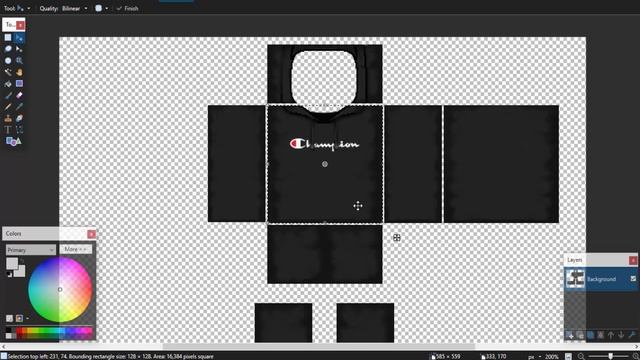Image resolution: width=640 pixels, height=360 pixels.
Task: Click the rotation center handle in selection
Action: [x=325, y=164]
